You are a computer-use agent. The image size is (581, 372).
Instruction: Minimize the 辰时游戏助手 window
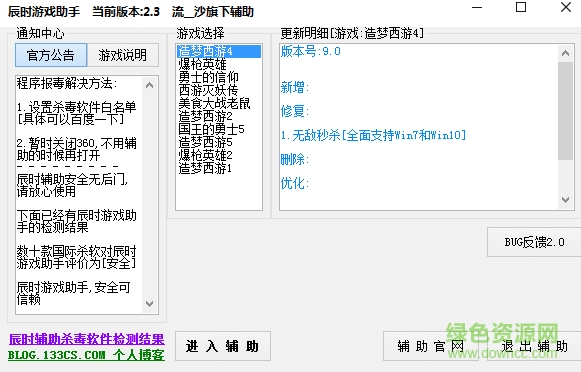click(477, 7)
